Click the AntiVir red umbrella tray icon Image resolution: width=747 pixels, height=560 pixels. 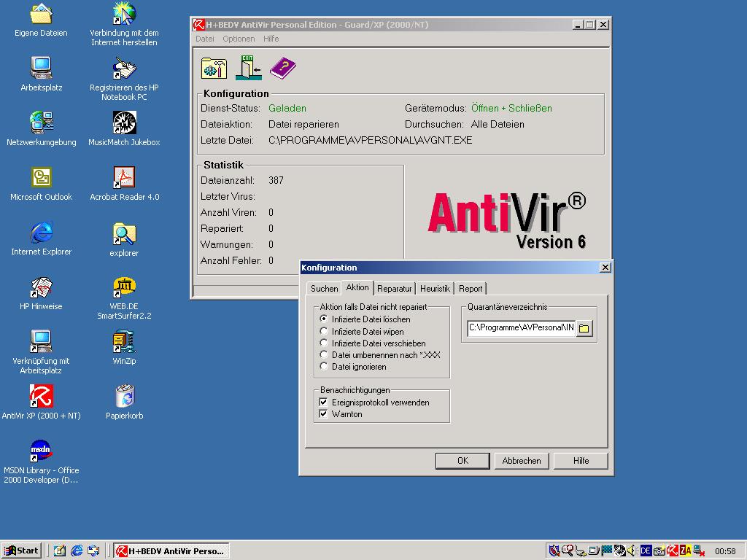pyautogui.click(x=672, y=551)
